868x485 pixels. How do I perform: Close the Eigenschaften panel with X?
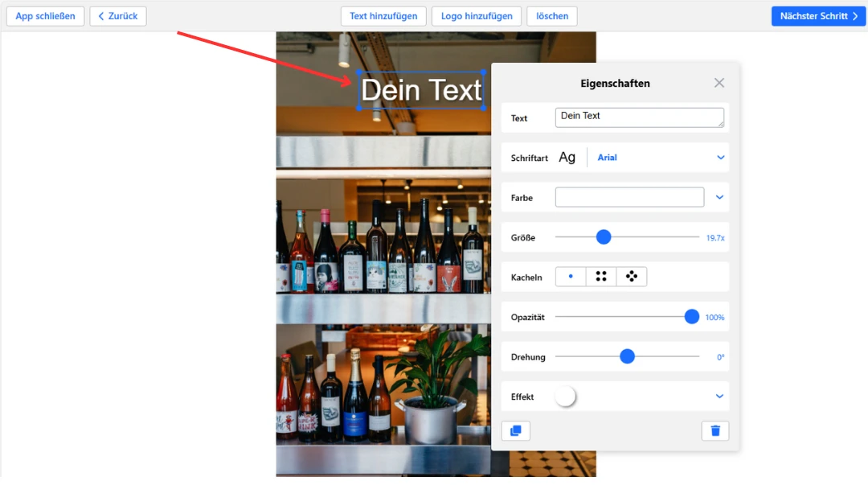719,83
